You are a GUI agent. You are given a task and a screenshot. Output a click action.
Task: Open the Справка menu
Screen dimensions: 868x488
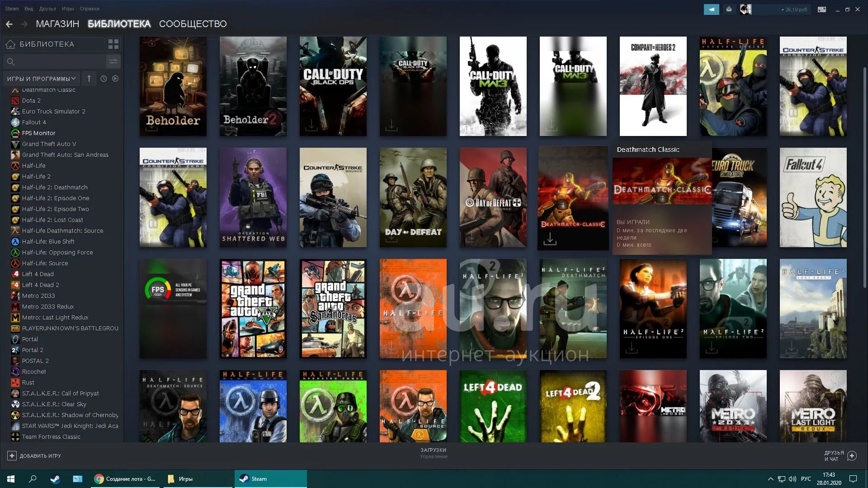point(90,9)
